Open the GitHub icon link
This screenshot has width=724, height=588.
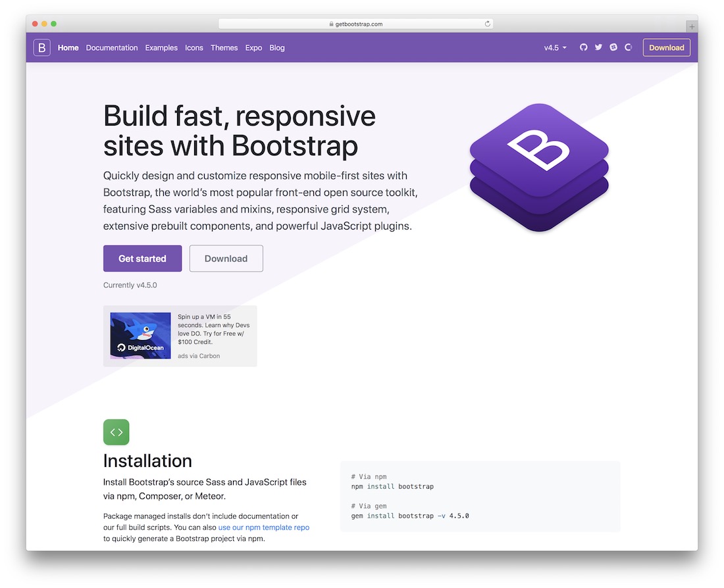click(x=584, y=47)
